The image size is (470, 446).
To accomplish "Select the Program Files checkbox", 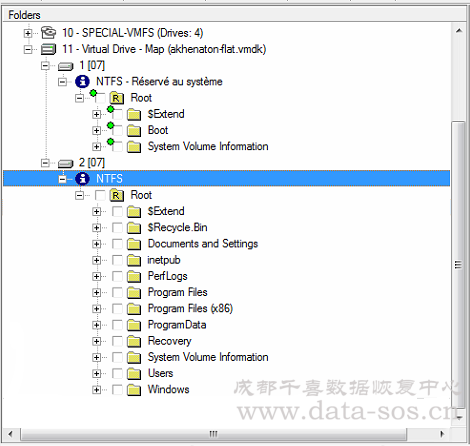I will click(x=117, y=292).
